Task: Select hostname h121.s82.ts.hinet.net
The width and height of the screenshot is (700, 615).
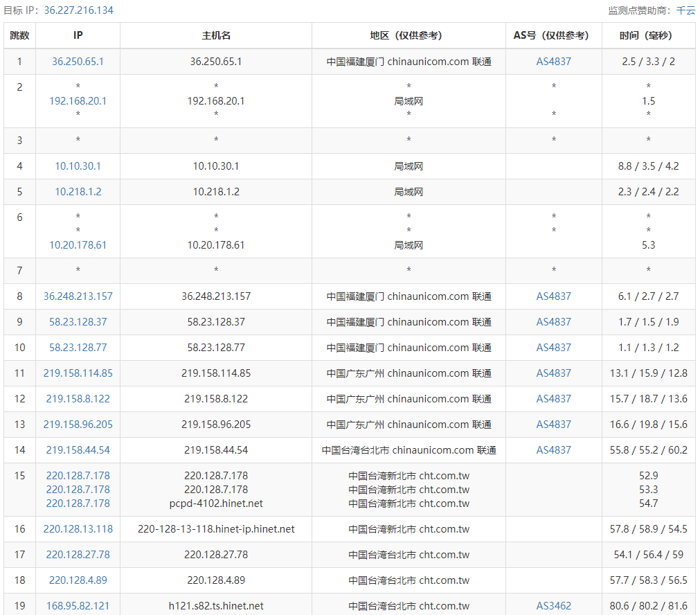Action: [x=216, y=606]
